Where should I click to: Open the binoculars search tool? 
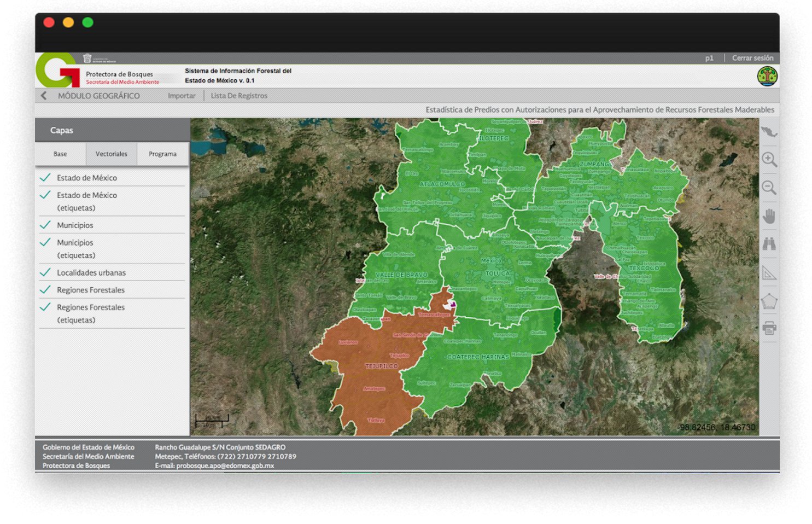pyautogui.click(x=769, y=244)
